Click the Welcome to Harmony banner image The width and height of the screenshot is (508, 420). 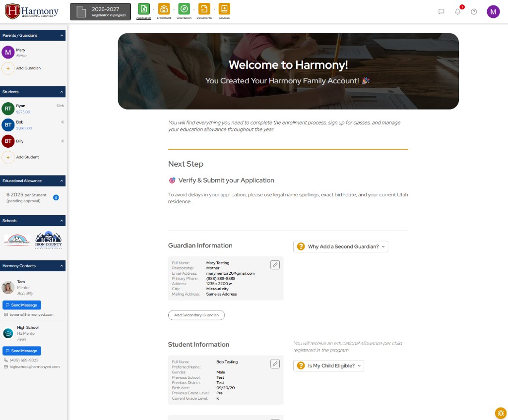pos(288,71)
